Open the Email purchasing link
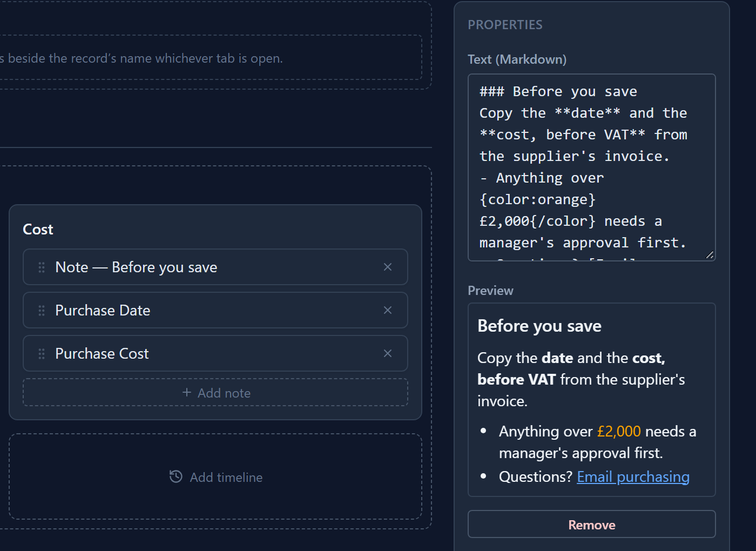 tap(633, 477)
